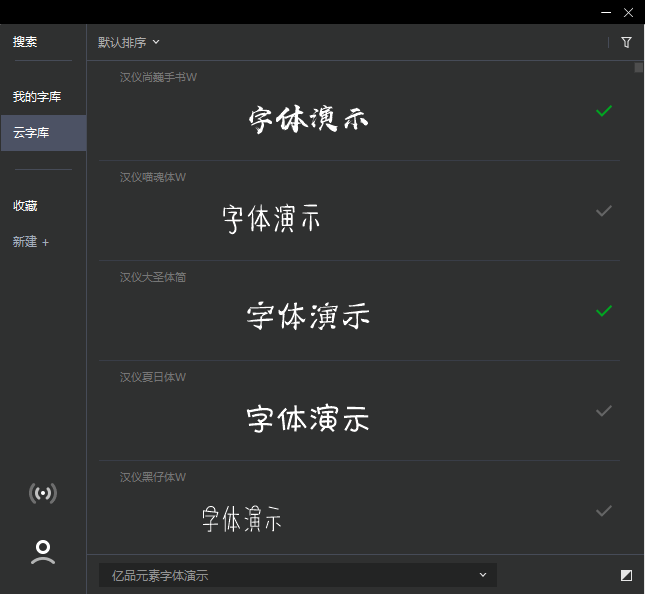Select the 汉仪尚巍手书W font preview
Image resolution: width=645 pixels, height=594 pixels.
tap(309, 119)
